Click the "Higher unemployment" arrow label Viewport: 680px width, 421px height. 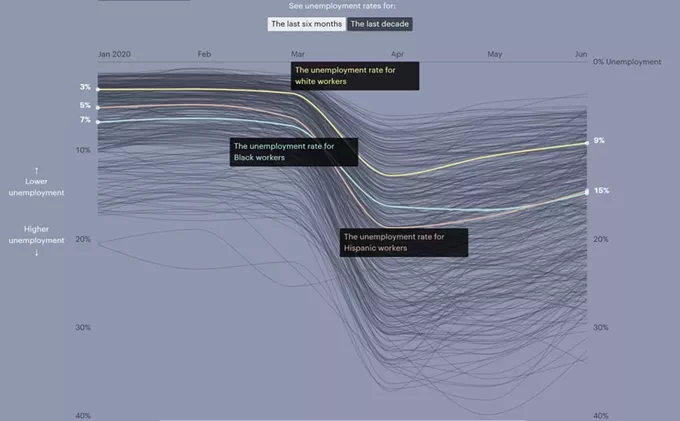(37, 240)
